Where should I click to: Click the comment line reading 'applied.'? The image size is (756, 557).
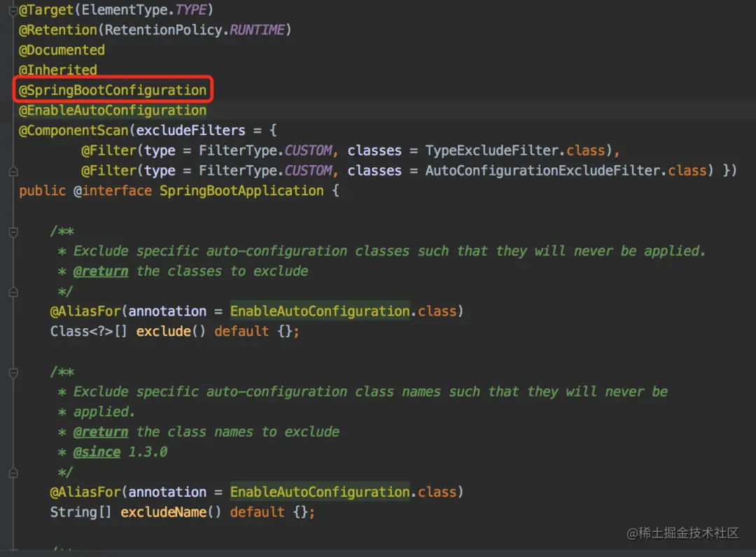104,412
